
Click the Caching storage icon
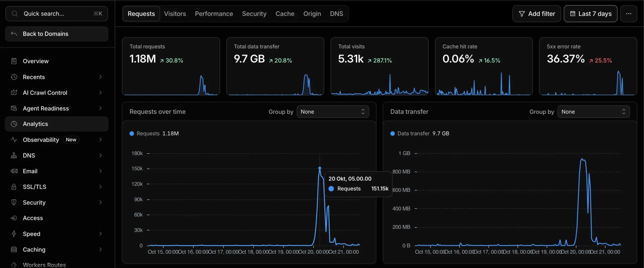[x=14, y=249]
